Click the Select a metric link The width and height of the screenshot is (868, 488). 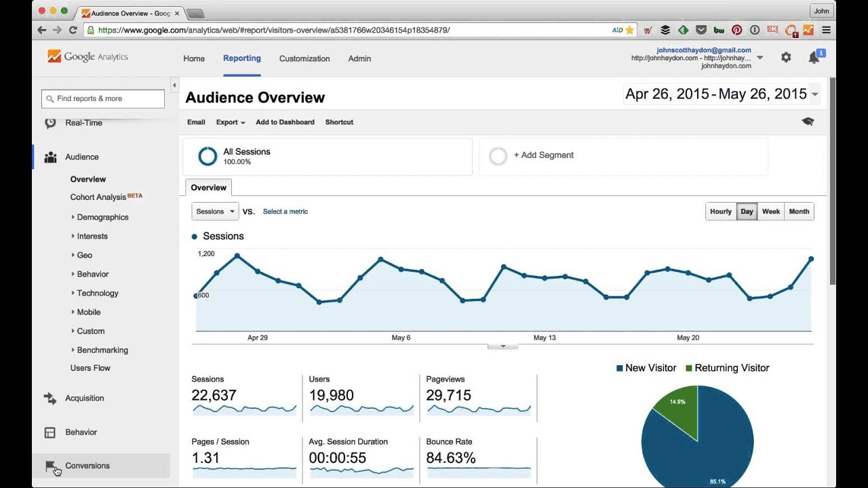pyautogui.click(x=285, y=211)
